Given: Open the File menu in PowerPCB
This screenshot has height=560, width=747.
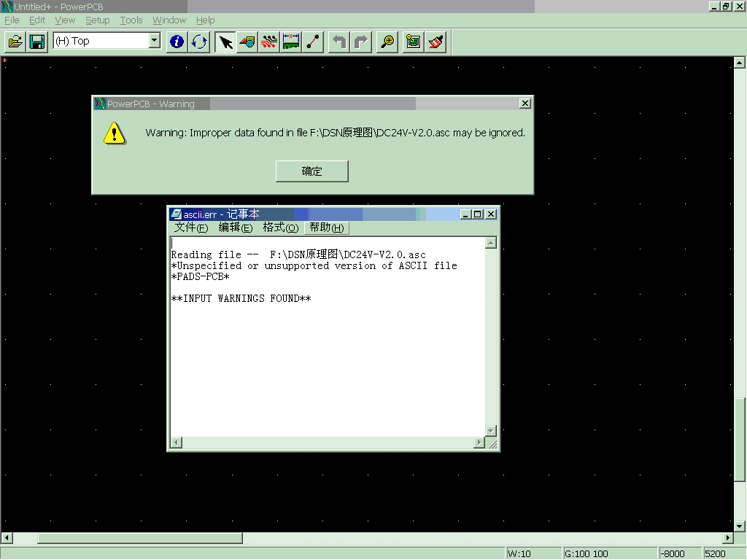Looking at the screenshot, I should (12, 20).
